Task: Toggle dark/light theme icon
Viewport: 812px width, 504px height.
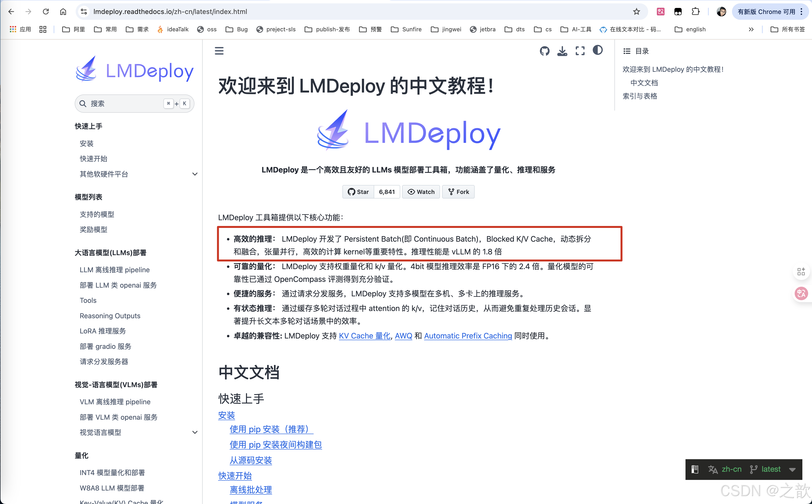Action: click(598, 50)
